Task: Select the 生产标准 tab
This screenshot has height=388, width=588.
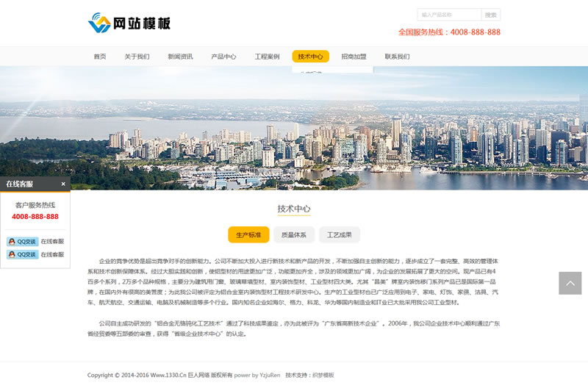Action: (x=248, y=235)
